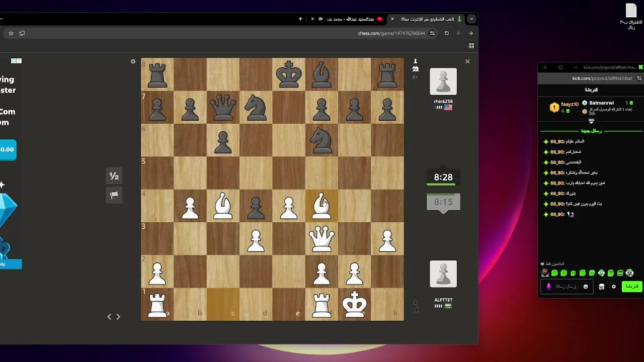Select the white king on g1
Screen dimensions: 644x362
354,304
